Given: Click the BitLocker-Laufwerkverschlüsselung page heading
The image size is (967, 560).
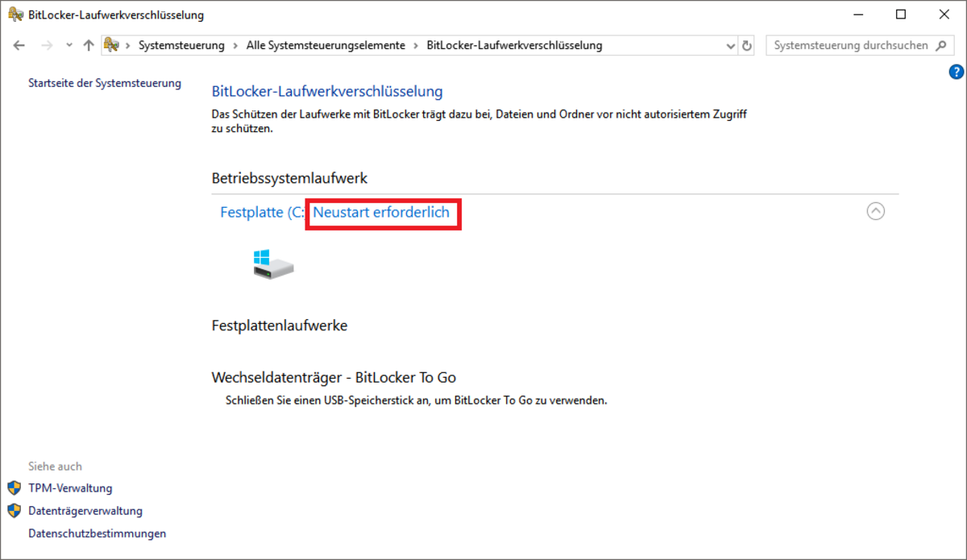Looking at the screenshot, I should click(x=327, y=92).
